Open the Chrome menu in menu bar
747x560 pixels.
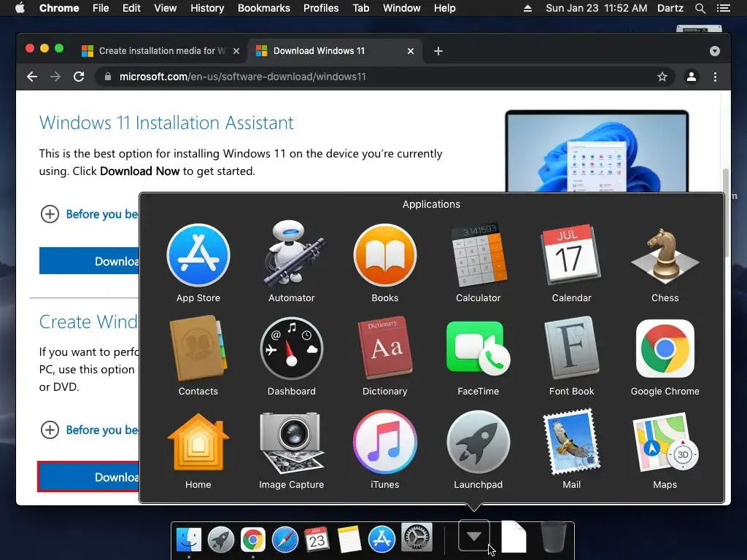coord(59,8)
